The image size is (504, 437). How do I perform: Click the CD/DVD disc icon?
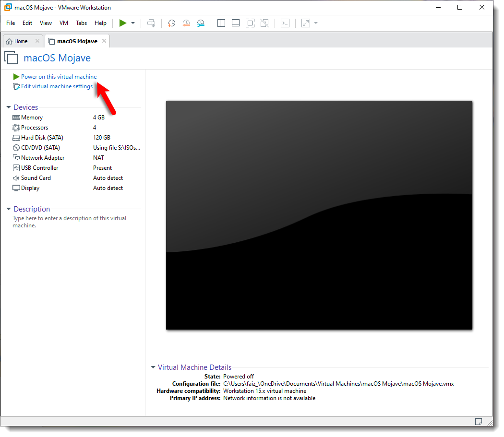point(16,148)
